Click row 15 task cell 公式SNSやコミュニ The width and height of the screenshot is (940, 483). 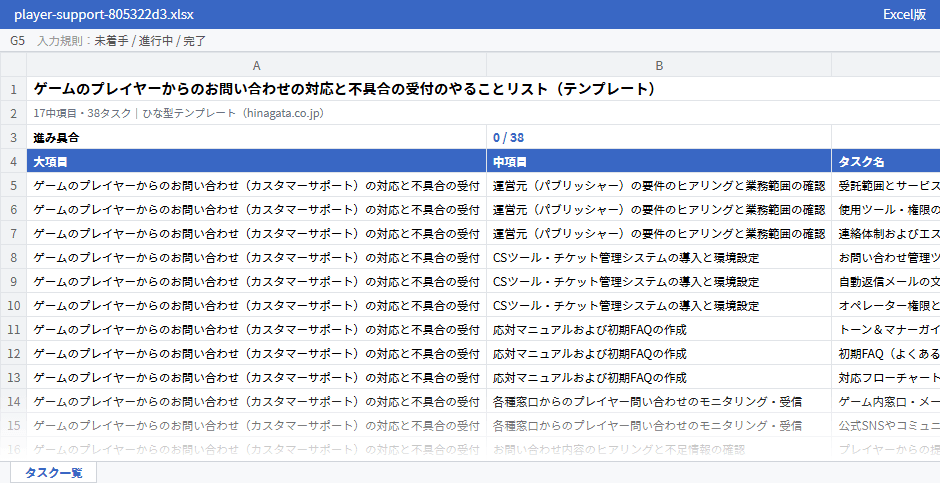pos(885,425)
